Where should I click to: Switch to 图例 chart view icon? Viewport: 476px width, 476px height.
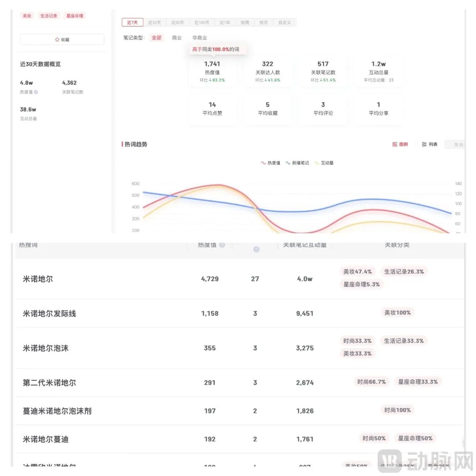395,145
